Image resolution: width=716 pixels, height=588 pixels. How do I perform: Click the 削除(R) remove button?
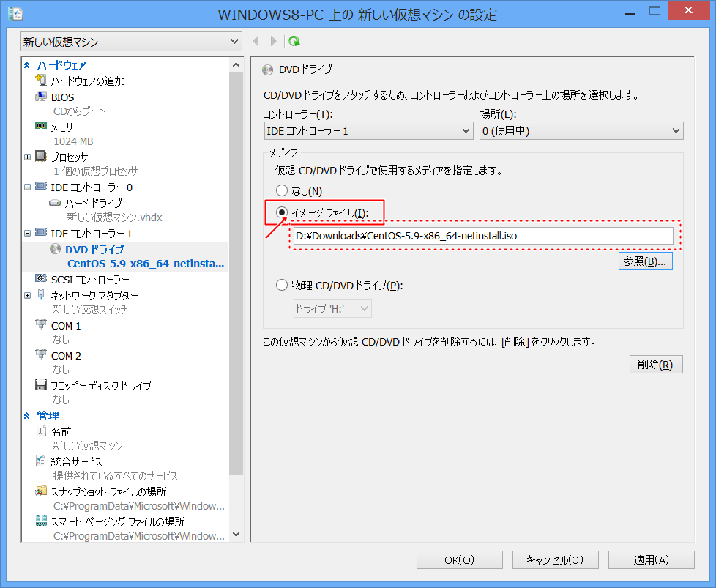coord(656,365)
